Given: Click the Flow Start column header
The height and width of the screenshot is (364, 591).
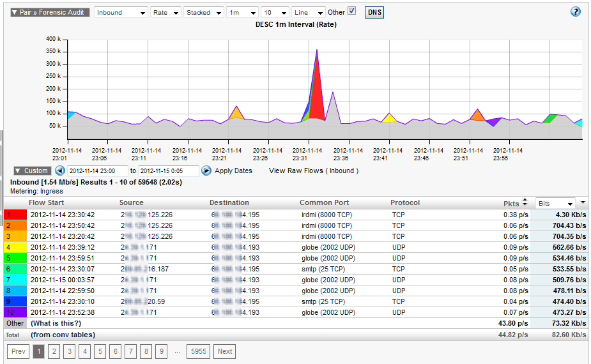Looking at the screenshot, I should click(47, 202).
